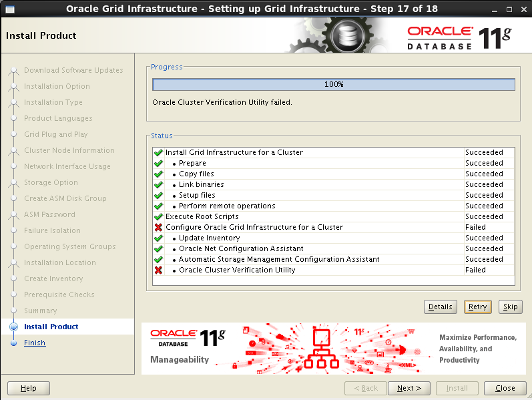This screenshot has height=400, width=532.
Task: Click the Cluster Node Information step
Action: [69, 150]
